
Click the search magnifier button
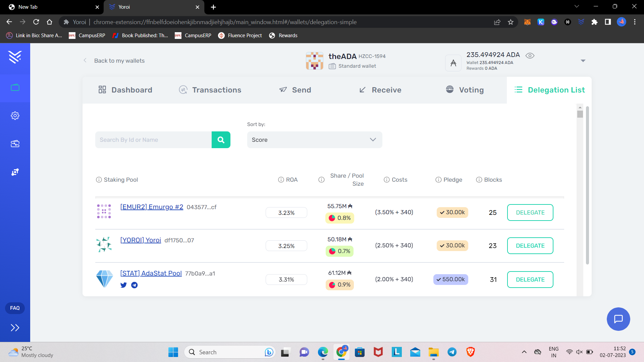click(221, 140)
